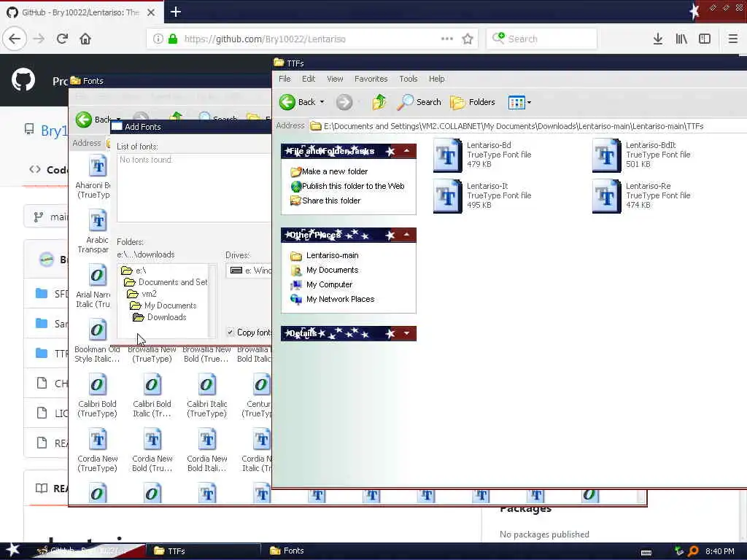
Task: Select the Aharoni Bold font icon
Action: pos(98,166)
